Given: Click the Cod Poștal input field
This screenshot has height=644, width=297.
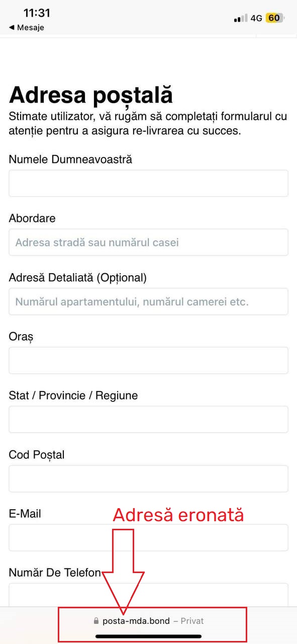Looking at the screenshot, I should (x=148, y=478).
